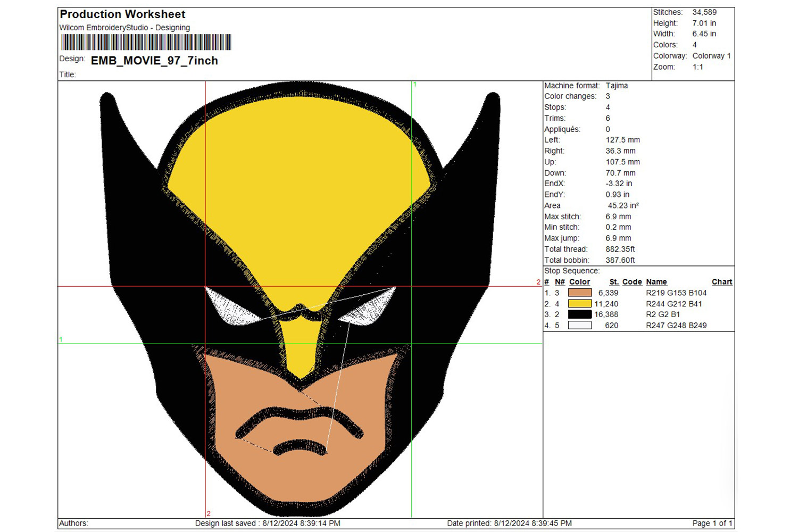Click the 'Wilcom EmbroideryStudio - Designing' text
Screen dimensions: 799x532
(124, 28)
